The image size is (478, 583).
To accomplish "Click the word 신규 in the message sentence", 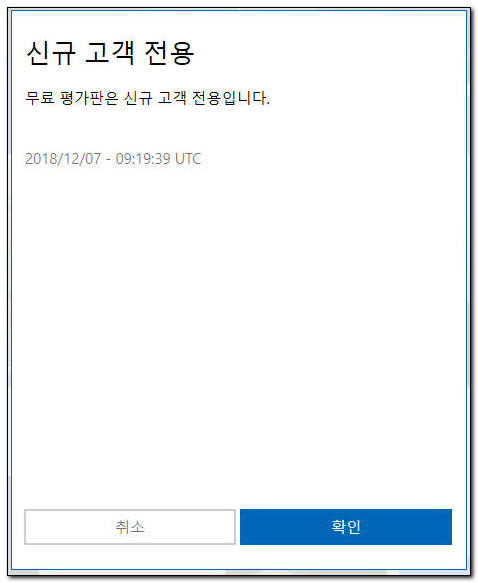I will coord(138,98).
